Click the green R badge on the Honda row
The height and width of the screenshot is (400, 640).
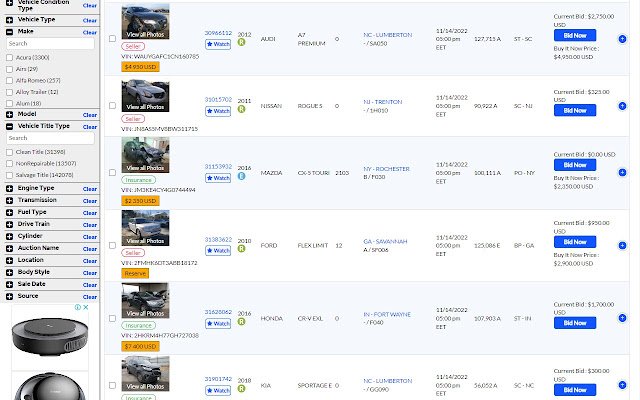coord(242,322)
